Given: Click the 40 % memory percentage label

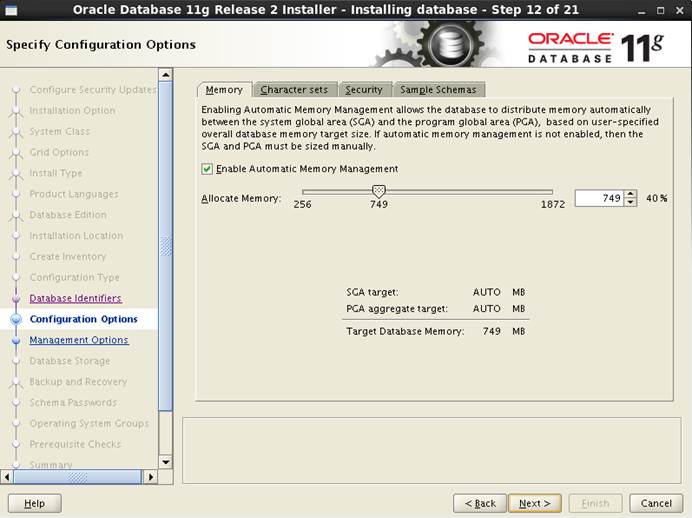Looking at the screenshot, I should [x=657, y=199].
